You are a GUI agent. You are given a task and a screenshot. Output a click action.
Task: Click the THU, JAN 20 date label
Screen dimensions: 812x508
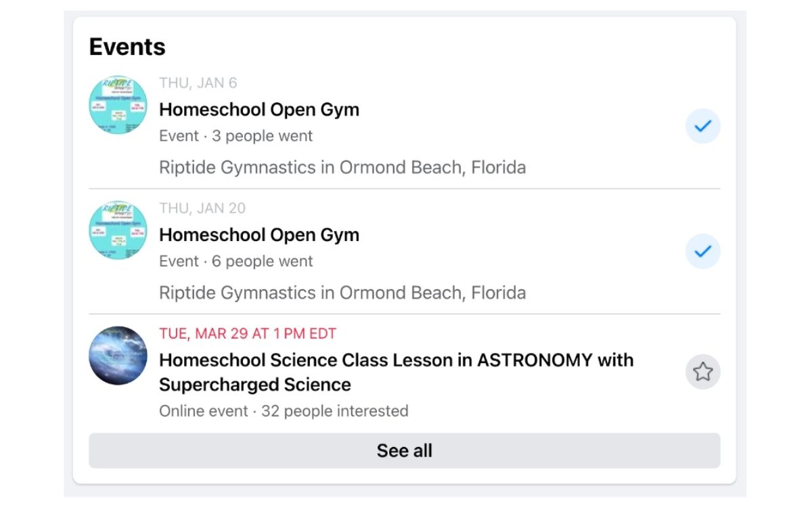click(x=202, y=208)
